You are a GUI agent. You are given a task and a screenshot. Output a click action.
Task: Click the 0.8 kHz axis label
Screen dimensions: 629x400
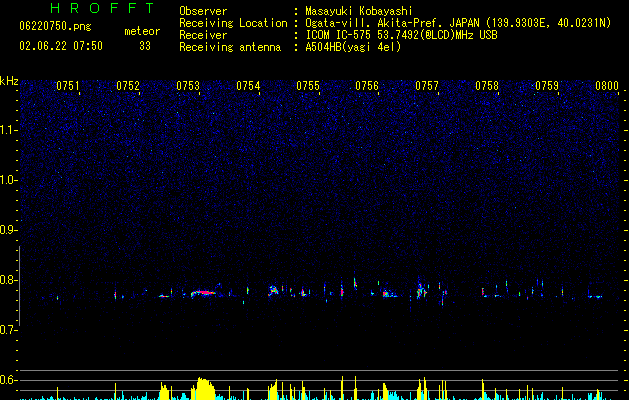coord(9,280)
